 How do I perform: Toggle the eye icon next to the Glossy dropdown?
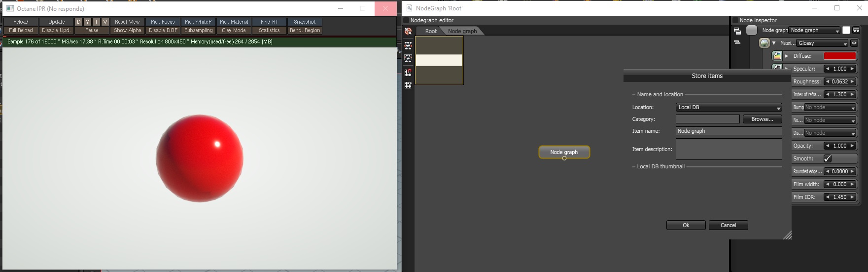tap(854, 43)
